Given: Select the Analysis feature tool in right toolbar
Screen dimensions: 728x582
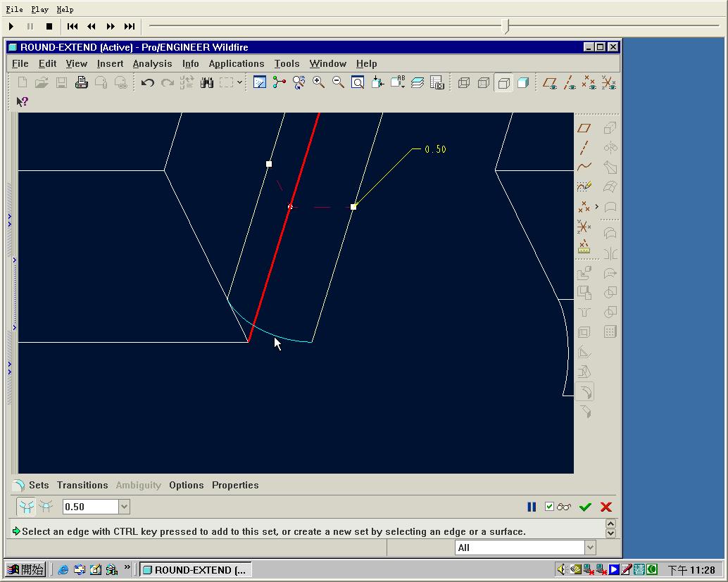Looking at the screenshot, I should tap(584, 246).
